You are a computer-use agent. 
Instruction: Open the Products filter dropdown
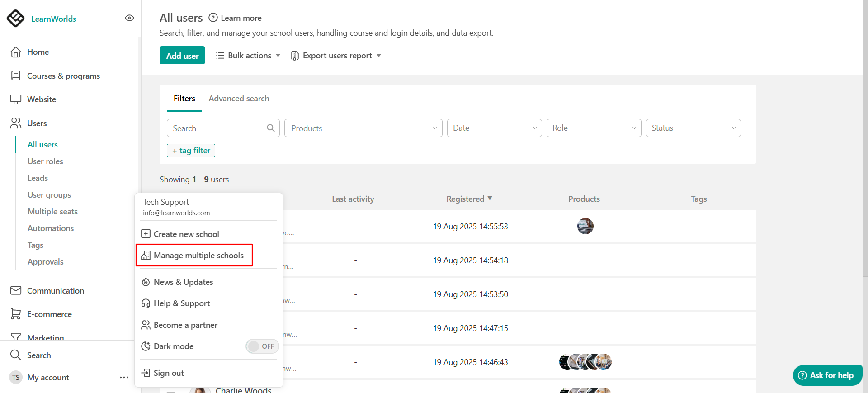363,128
